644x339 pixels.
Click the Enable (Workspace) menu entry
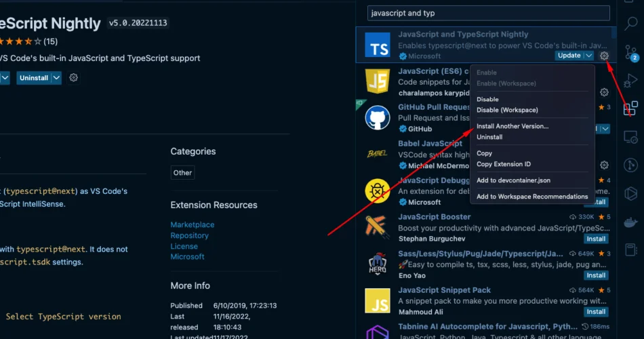click(506, 83)
